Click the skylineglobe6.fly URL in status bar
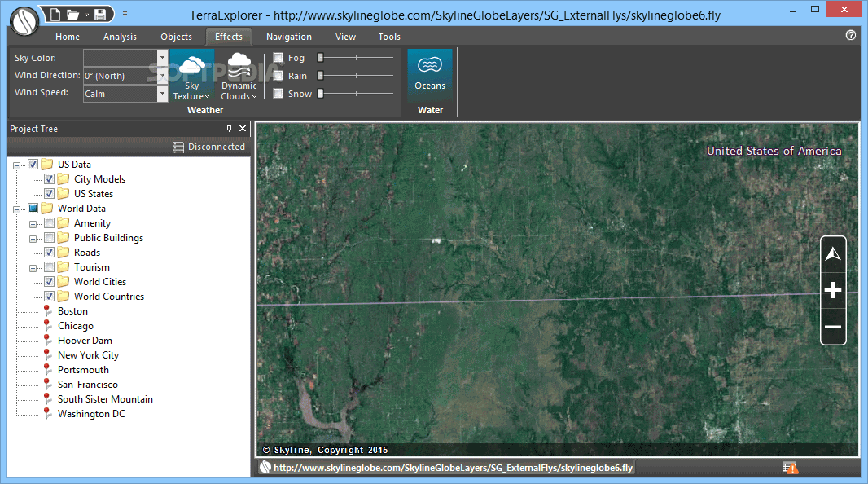Image resolution: width=868 pixels, height=484 pixels. click(x=453, y=468)
